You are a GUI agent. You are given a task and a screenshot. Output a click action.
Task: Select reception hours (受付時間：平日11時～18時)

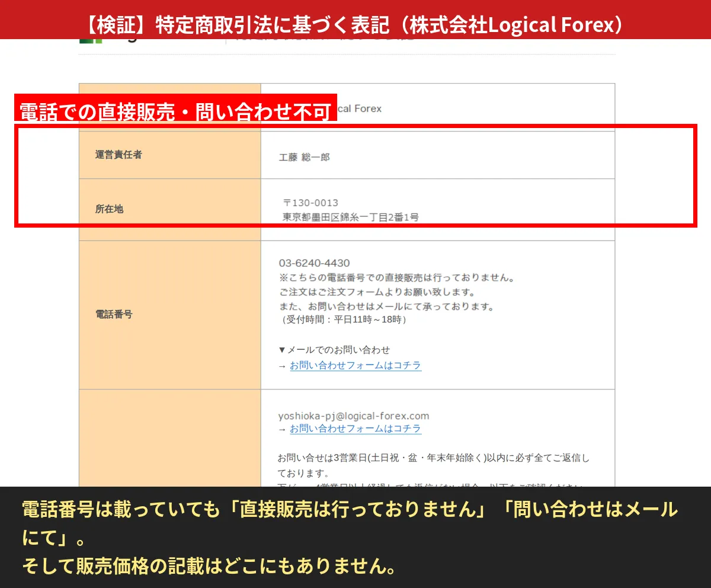point(343,320)
